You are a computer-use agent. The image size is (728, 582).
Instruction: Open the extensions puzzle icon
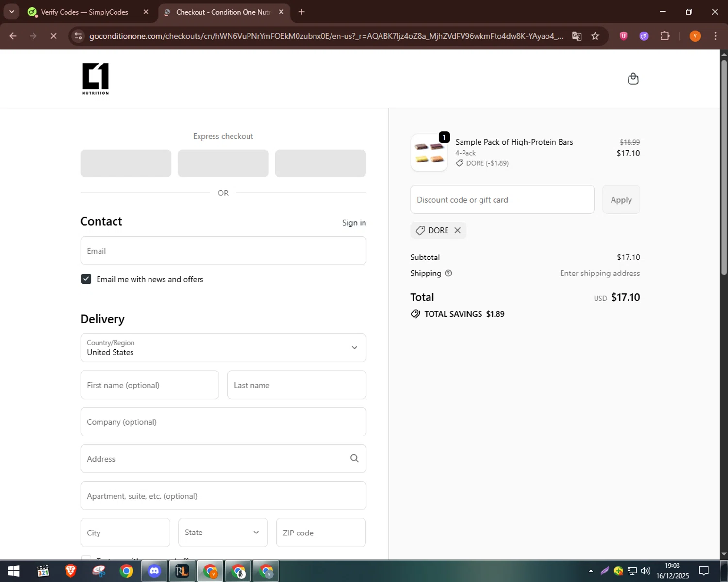664,36
